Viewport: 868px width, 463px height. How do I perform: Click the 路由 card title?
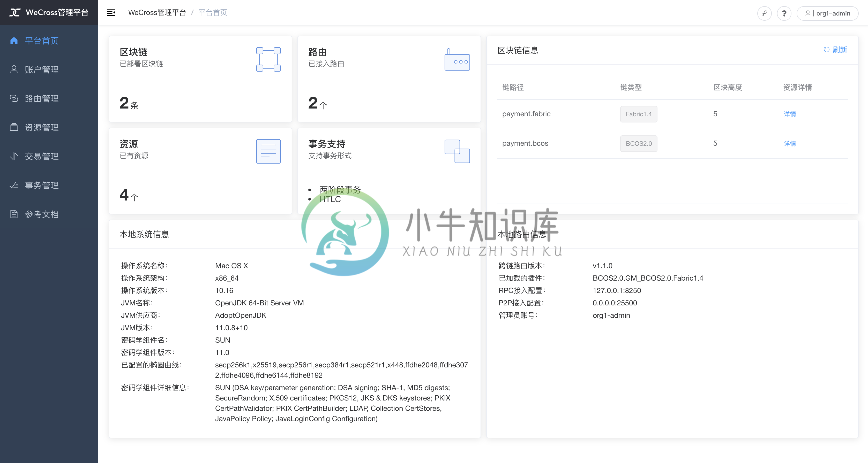coord(317,52)
